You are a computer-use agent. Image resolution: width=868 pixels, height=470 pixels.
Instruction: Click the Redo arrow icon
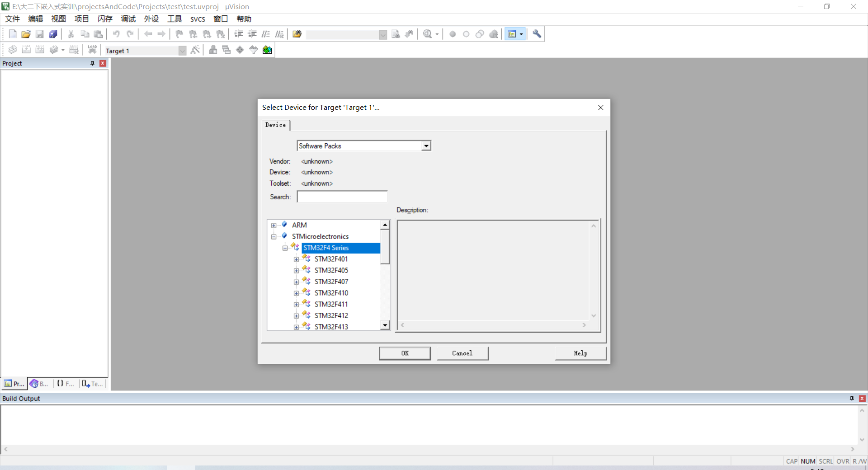[130, 34]
